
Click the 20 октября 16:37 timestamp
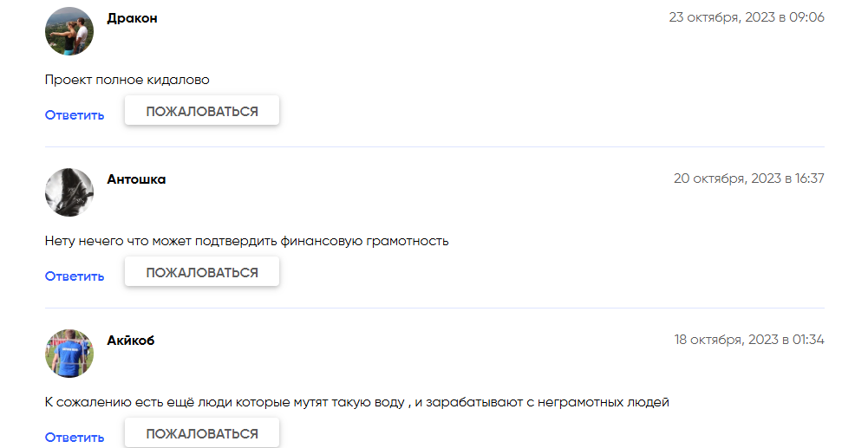(748, 179)
